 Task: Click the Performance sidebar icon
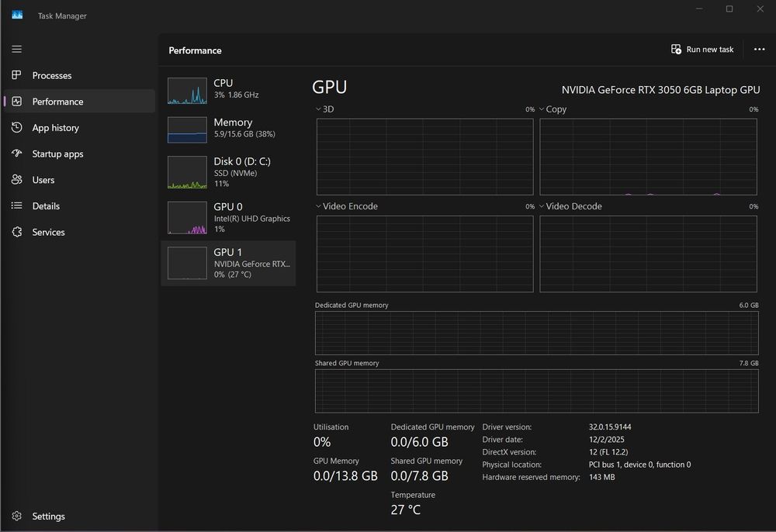click(x=17, y=102)
